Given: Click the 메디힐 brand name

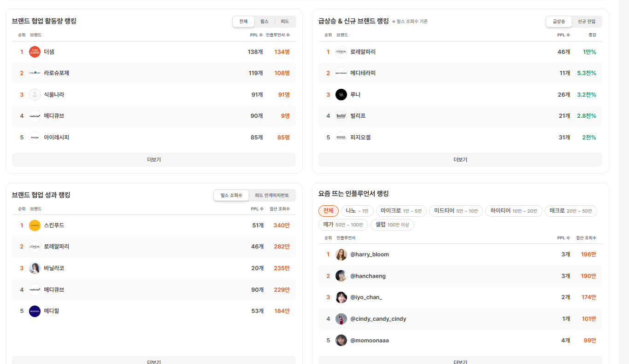Looking at the screenshot, I should (x=52, y=311).
